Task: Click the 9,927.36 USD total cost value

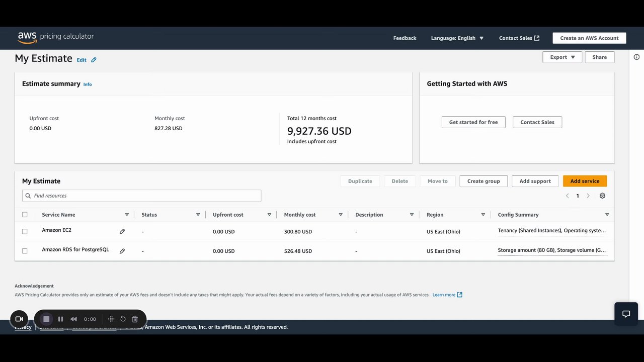Action: pyautogui.click(x=319, y=131)
